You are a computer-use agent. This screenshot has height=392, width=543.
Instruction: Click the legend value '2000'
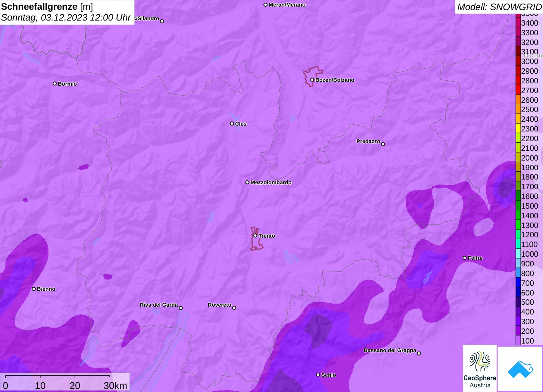click(529, 158)
